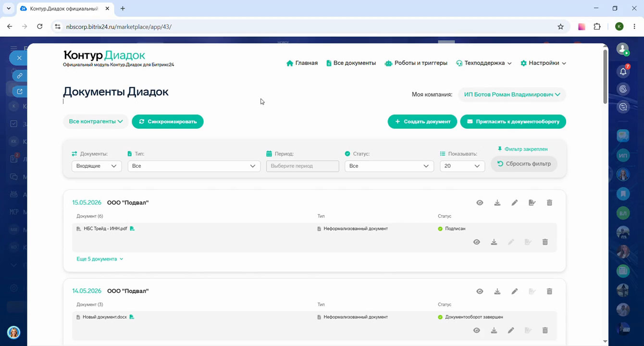Image resolution: width=644 pixels, height=346 pixels.
Task: Expand the Техподдержка menu
Action: 484,63
